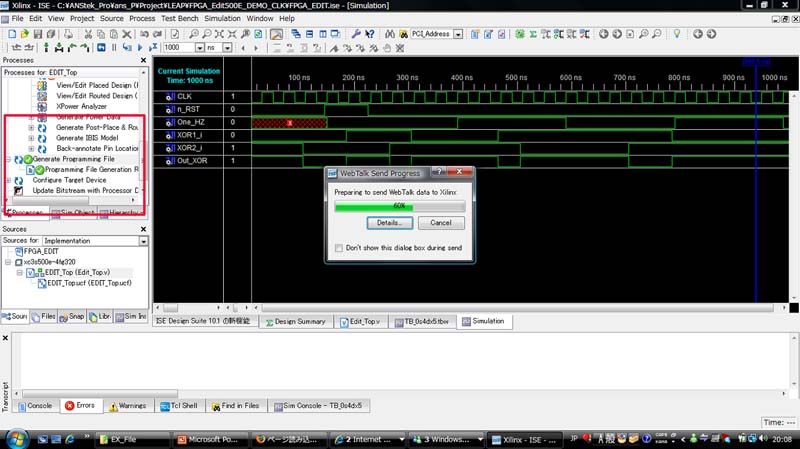Click the green chip implementation icon
This screenshot has height=449, width=800.
pyautogui.click(x=519, y=34)
